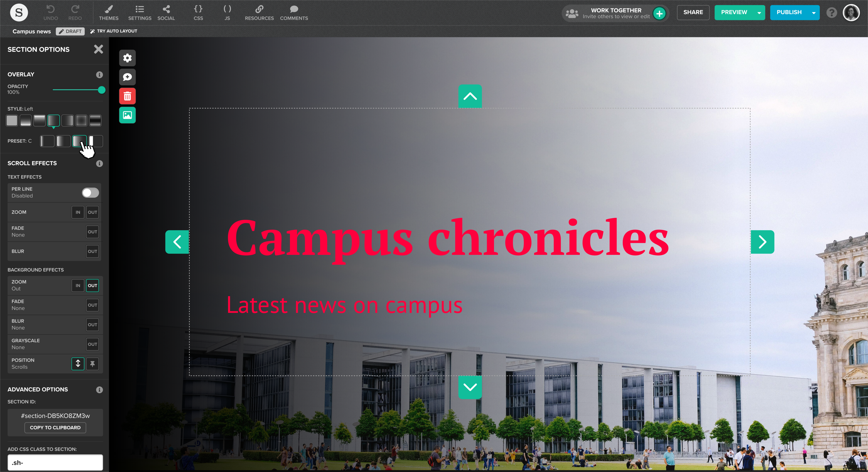868x472 pixels.
Task: Open the Settings menu
Action: point(139,12)
